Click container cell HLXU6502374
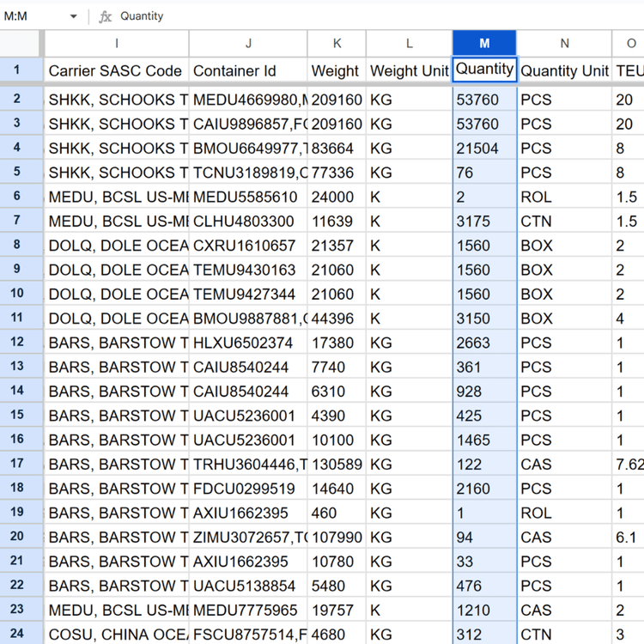This screenshot has height=644, width=644. [248, 342]
